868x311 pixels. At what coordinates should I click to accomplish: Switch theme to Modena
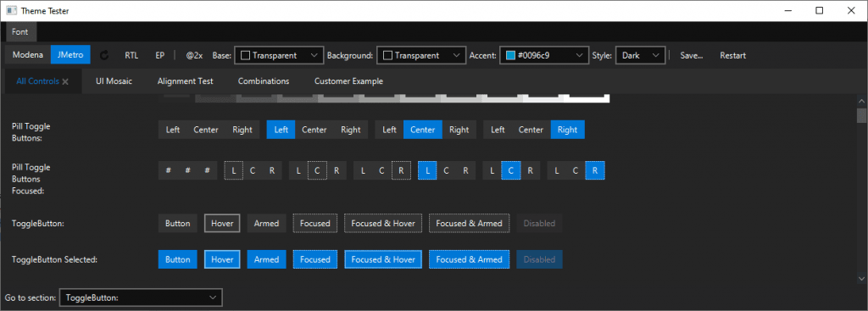(x=28, y=55)
